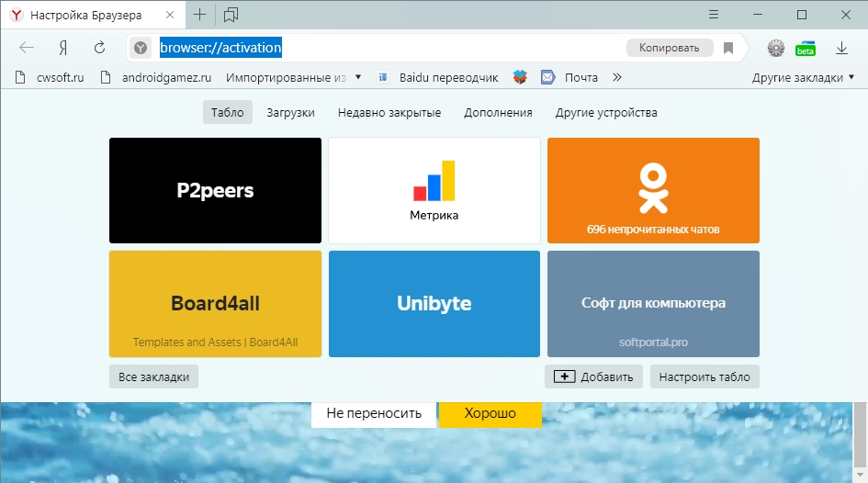Open the Дополнения tab
Screen dimensions: 868x483
click(x=498, y=112)
